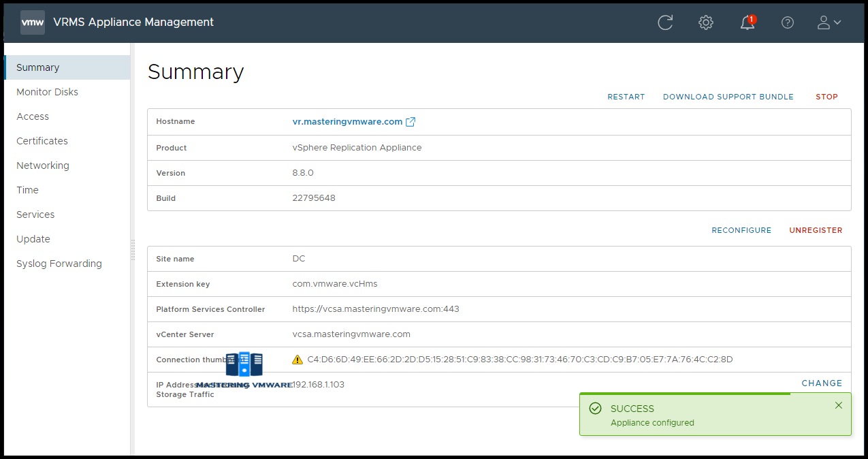Click the VMware logo in header
The width and height of the screenshot is (868, 459).
(33, 22)
